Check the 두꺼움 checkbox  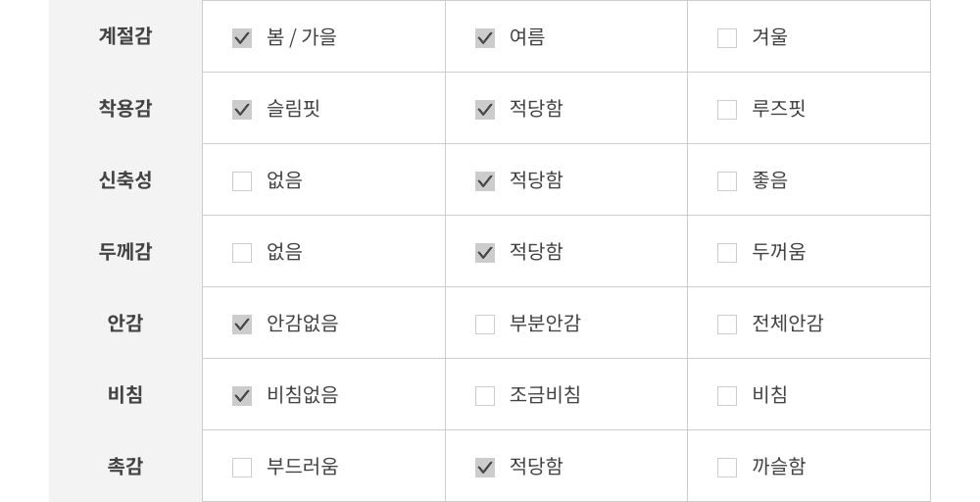[x=727, y=253]
